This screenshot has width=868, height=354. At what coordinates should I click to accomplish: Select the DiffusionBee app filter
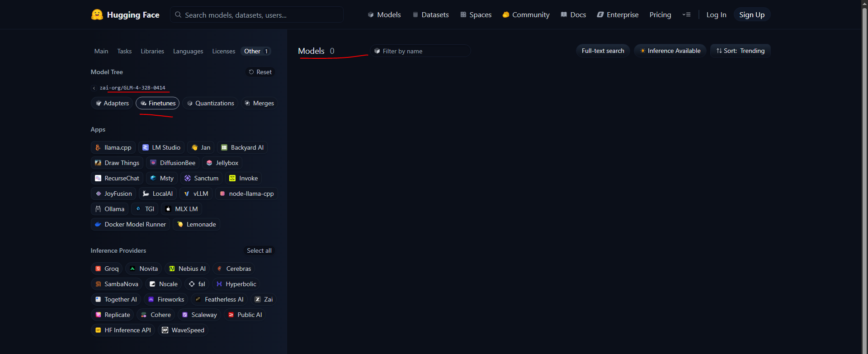pos(173,163)
